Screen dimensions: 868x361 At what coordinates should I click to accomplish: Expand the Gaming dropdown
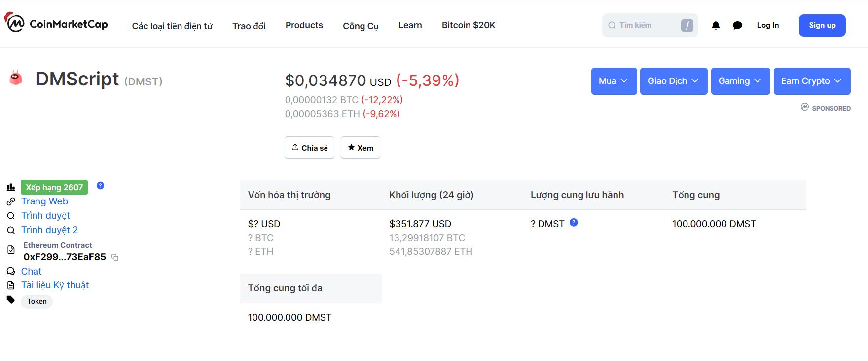coord(740,81)
